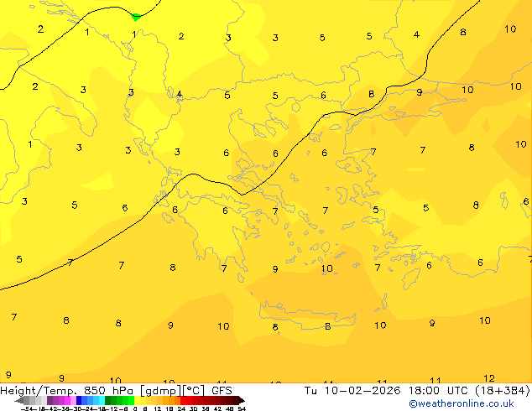Click the 'Height/Temp. 850 hPa' title text
The width and height of the screenshot is (532, 411).
66,391
